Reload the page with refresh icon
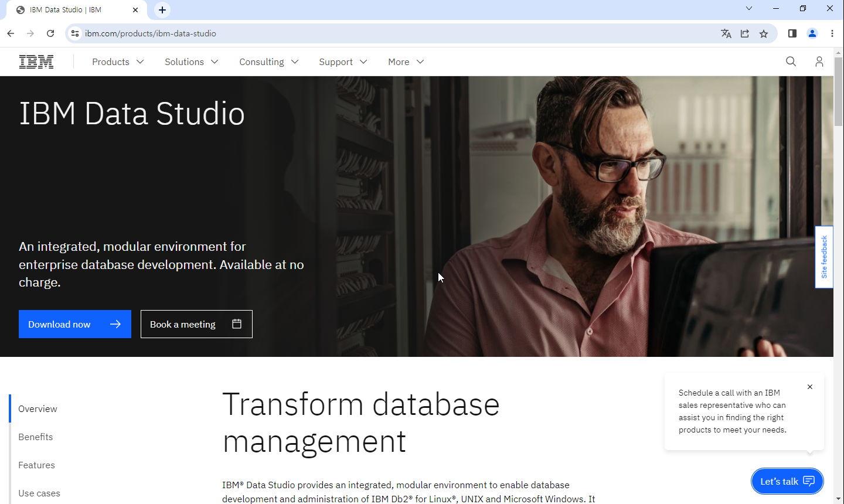 pos(50,33)
